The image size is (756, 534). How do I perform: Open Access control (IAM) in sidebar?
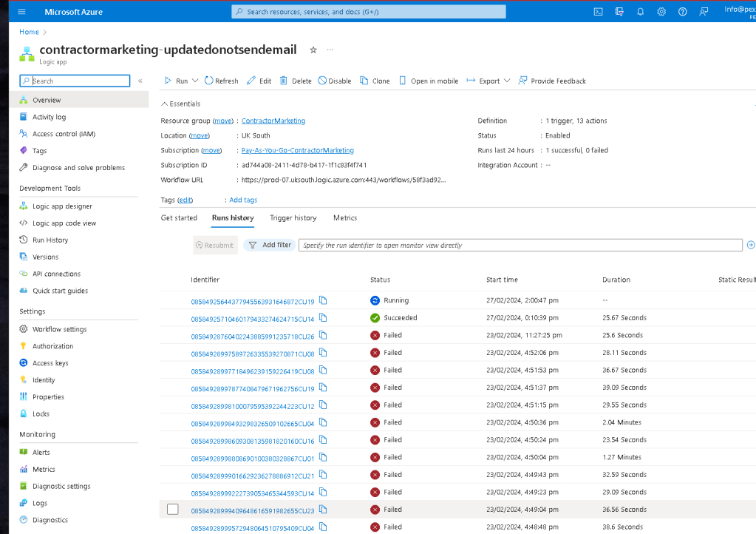tap(64, 134)
